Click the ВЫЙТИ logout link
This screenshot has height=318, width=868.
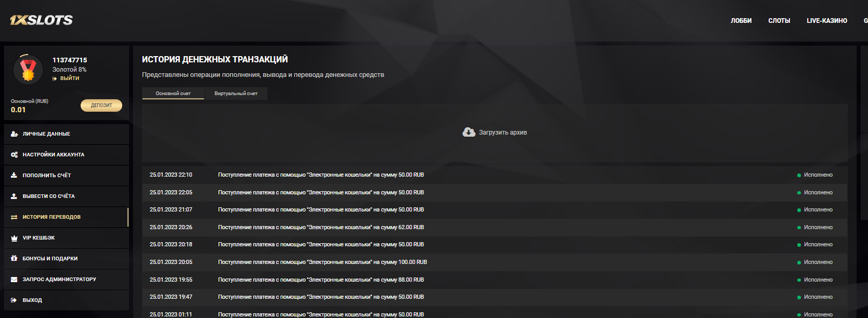[69, 78]
